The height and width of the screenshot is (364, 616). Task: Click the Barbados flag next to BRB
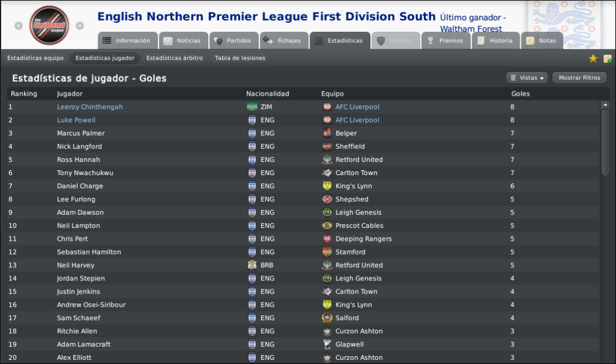(x=252, y=265)
